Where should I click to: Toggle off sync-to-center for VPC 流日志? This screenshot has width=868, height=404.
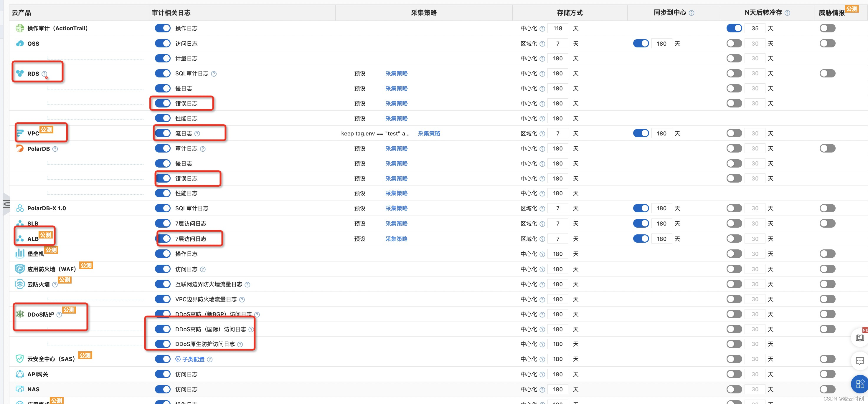click(x=641, y=133)
